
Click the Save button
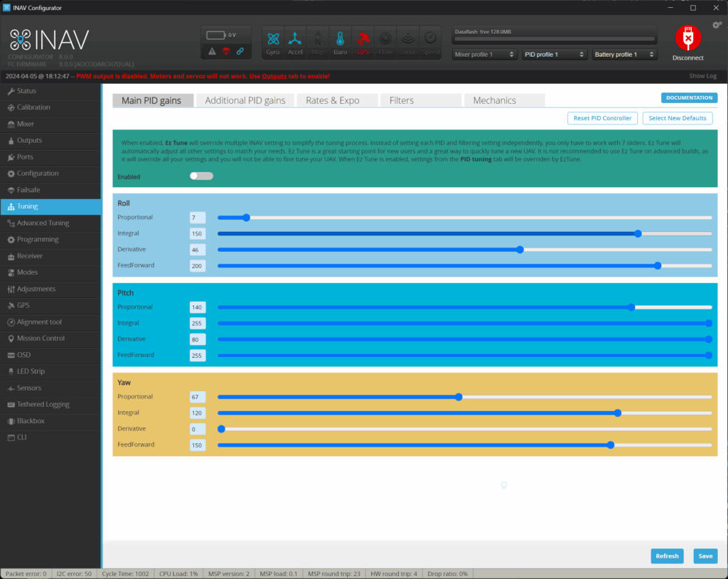point(705,556)
